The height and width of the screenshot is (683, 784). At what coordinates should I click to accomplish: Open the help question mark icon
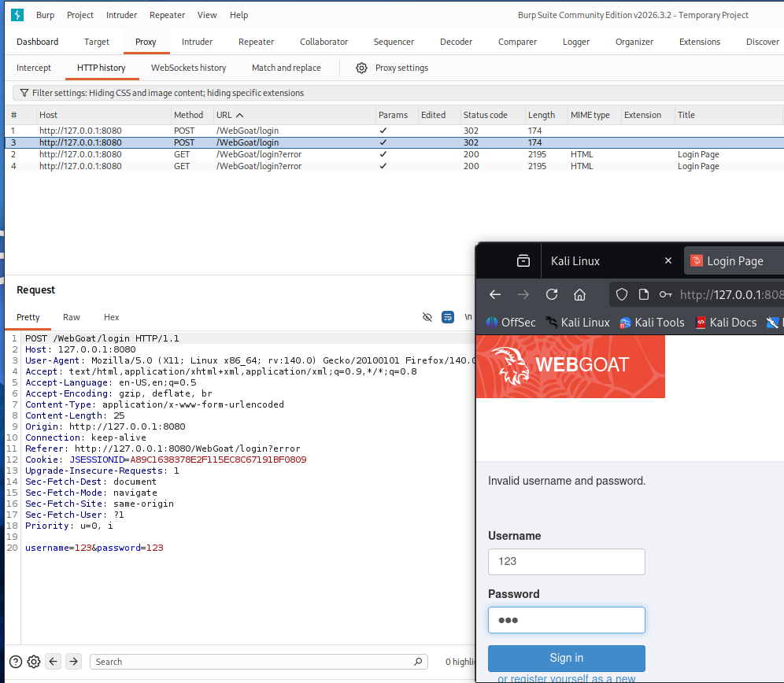click(16, 662)
